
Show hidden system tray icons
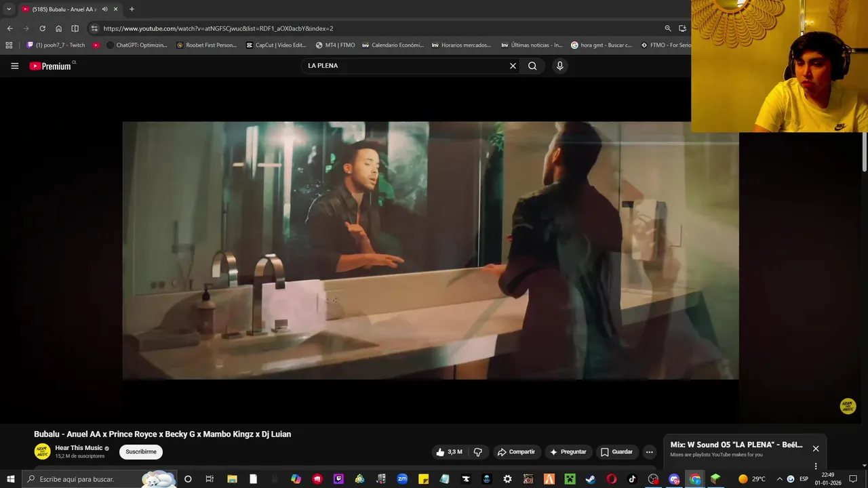pyautogui.click(x=779, y=479)
